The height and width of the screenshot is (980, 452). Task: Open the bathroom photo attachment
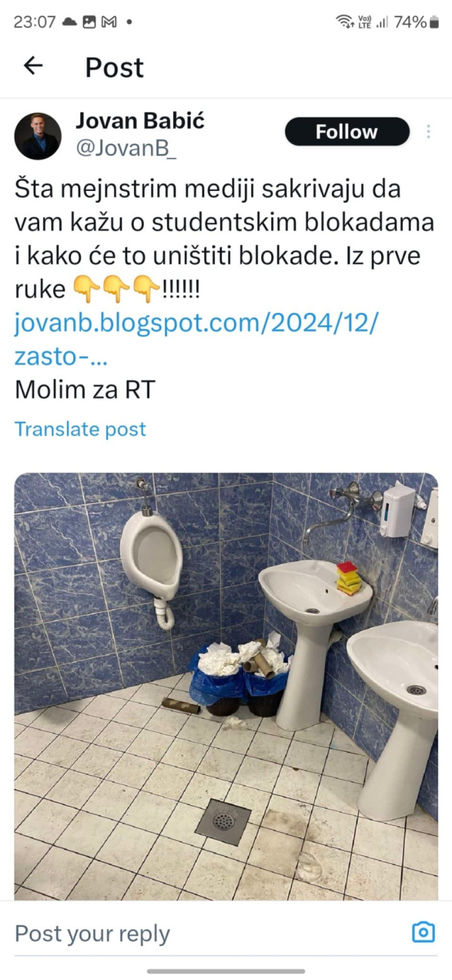(226, 687)
